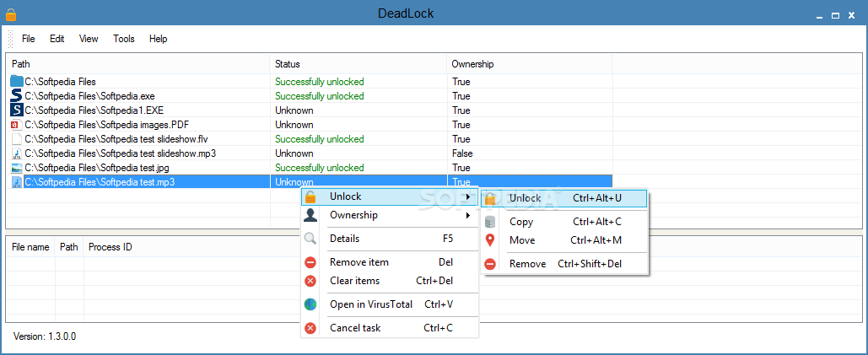Select Remove item in the context menu

[x=389, y=262]
